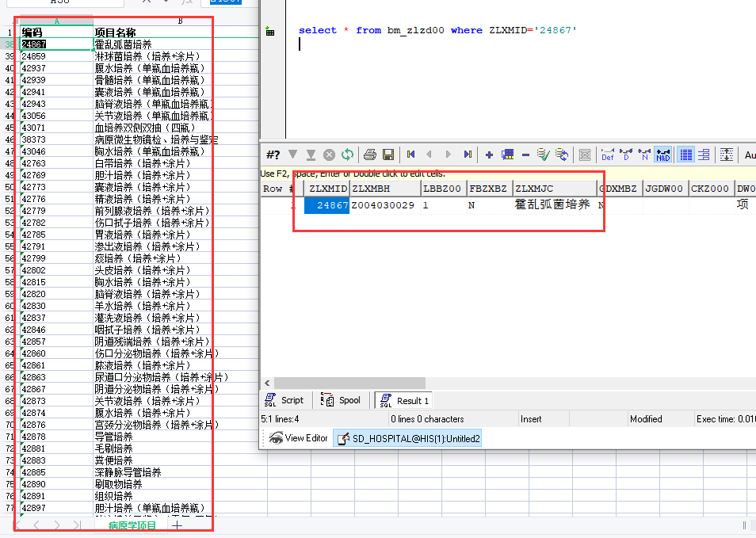
Task: Open the Spool tab
Action: [342, 400]
